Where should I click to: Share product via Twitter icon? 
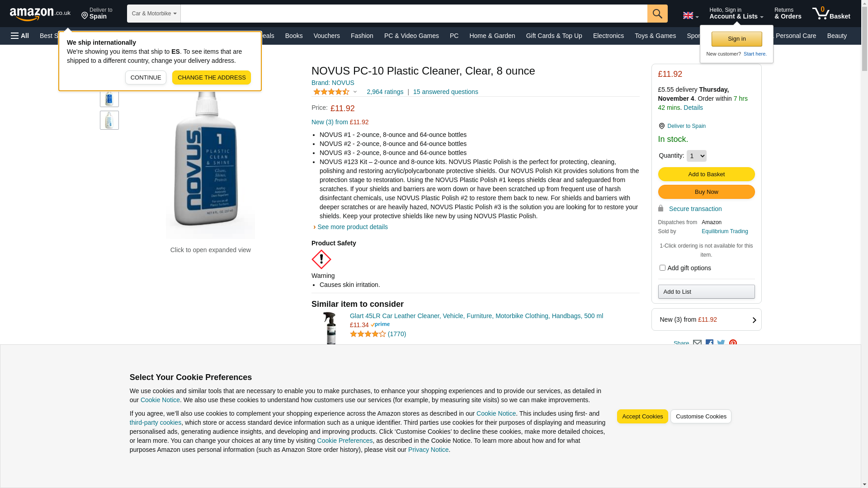pyautogui.click(x=721, y=343)
